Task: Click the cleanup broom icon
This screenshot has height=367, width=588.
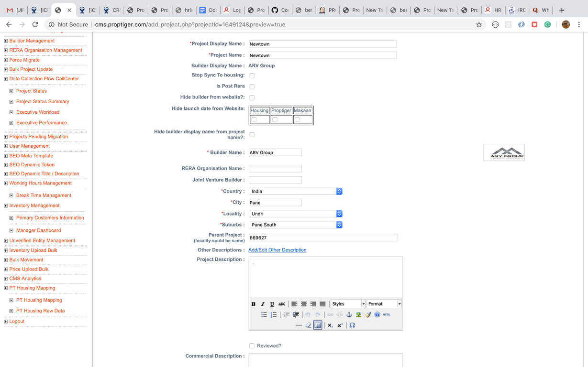Action: [x=368, y=314]
